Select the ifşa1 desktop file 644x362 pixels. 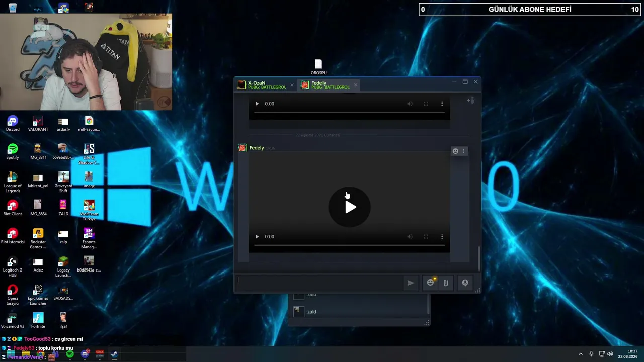pos(63,321)
